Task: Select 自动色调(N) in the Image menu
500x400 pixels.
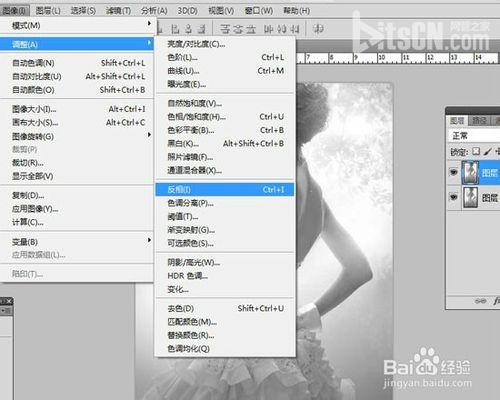Action: point(77,63)
